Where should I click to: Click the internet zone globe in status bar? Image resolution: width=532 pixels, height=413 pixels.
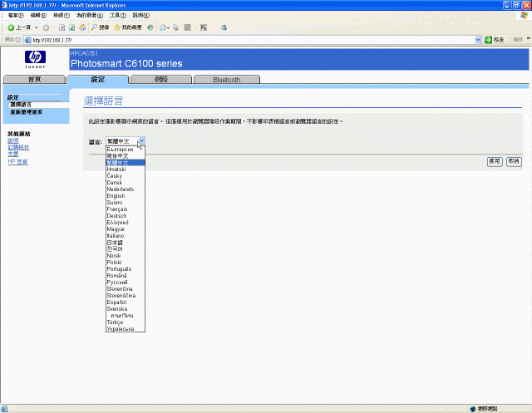click(473, 409)
